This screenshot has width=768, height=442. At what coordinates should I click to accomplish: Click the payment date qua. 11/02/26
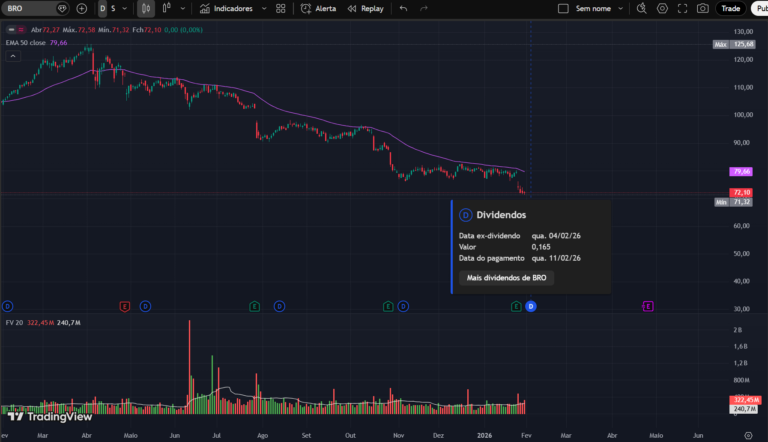click(556, 258)
